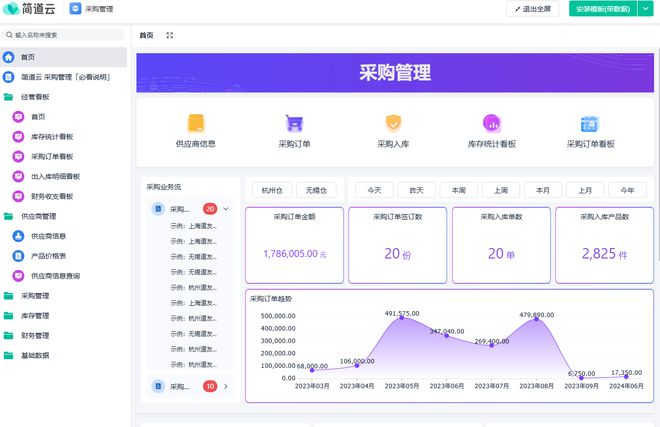This screenshot has width=660, height=427.
Task: Open the 采购入库单数 card
Action: (x=501, y=245)
